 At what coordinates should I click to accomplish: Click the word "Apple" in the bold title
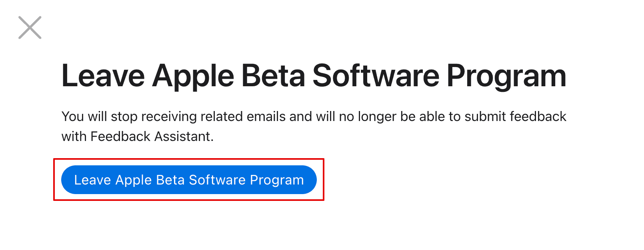(193, 76)
